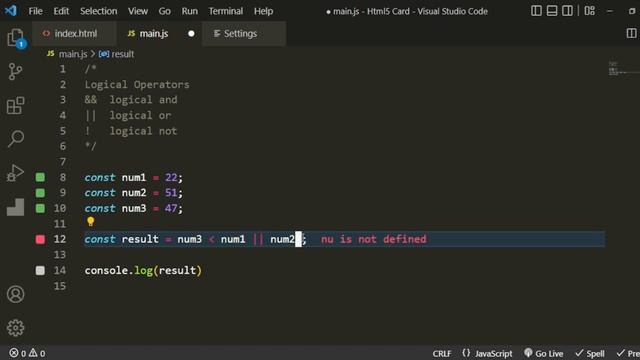Open the Manage gear icon
640x360 pixels.
(x=16, y=328)
